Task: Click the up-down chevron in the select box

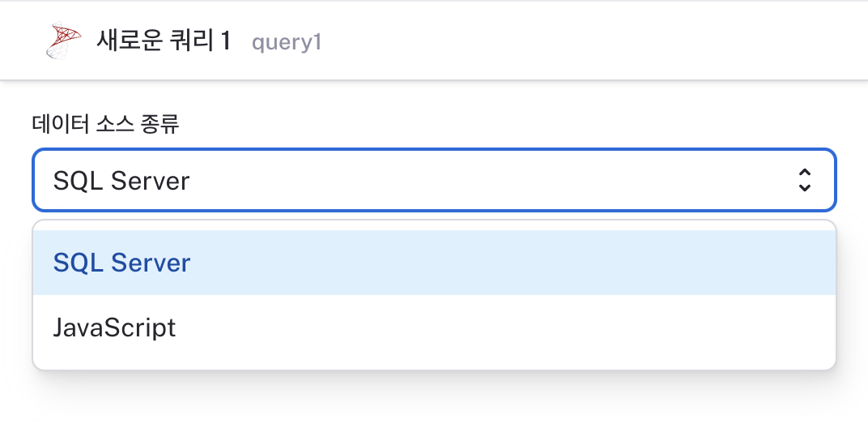Action: pos(804,180)
